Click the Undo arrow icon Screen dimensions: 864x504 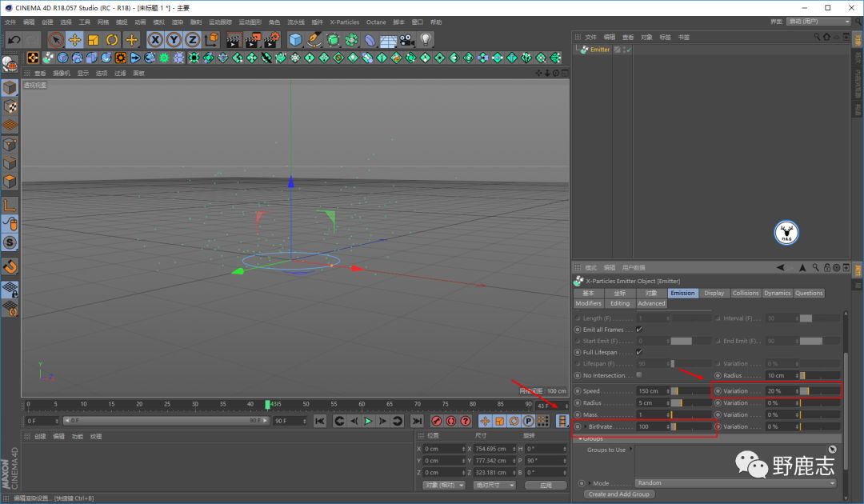[14, 39]
